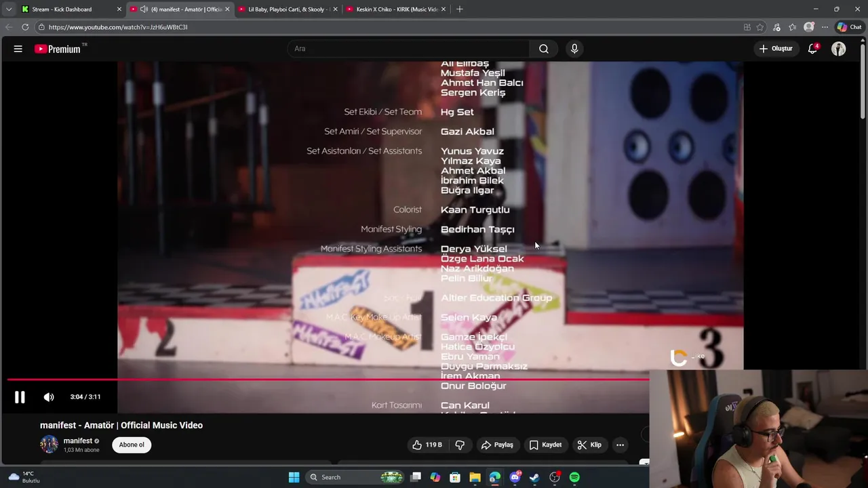Start voice search with microphone icon
Viewport: 868px width, 488px height.
tap(574, 49)
